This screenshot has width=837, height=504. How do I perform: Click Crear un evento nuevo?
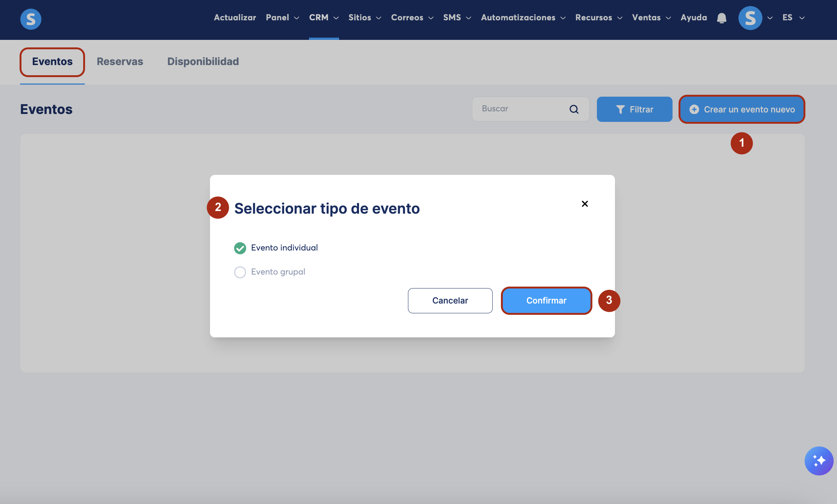(x=742, y=109)
